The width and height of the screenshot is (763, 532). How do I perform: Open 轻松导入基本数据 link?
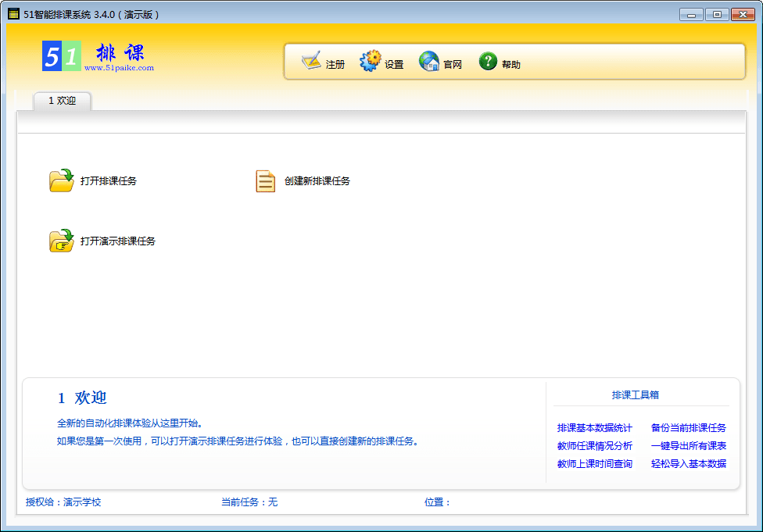click(688, 464)
